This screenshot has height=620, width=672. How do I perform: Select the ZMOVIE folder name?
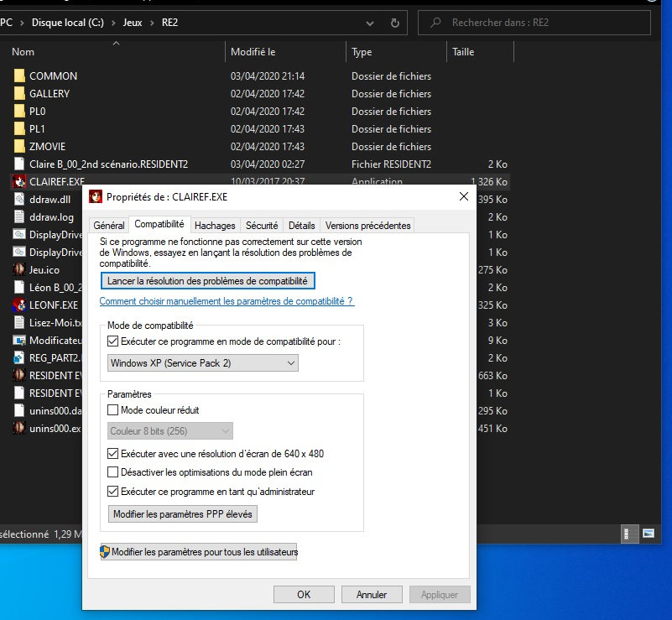47,146
